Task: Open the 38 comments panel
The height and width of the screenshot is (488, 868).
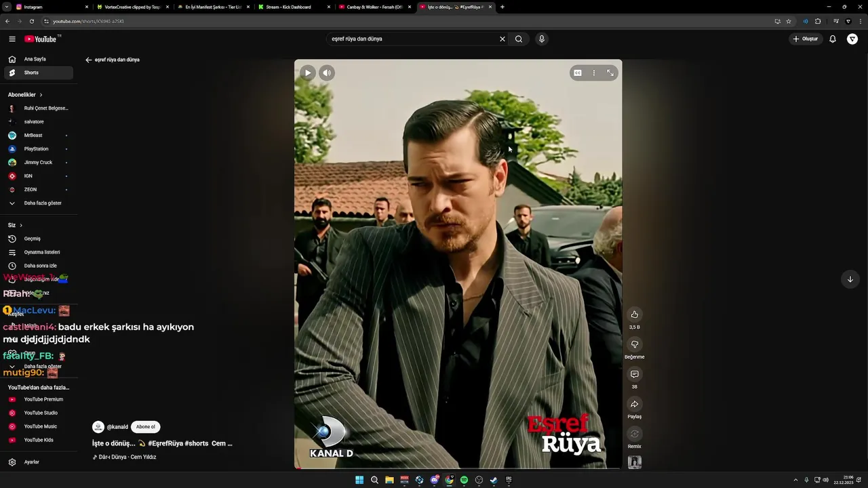Action: coord(635,374)
